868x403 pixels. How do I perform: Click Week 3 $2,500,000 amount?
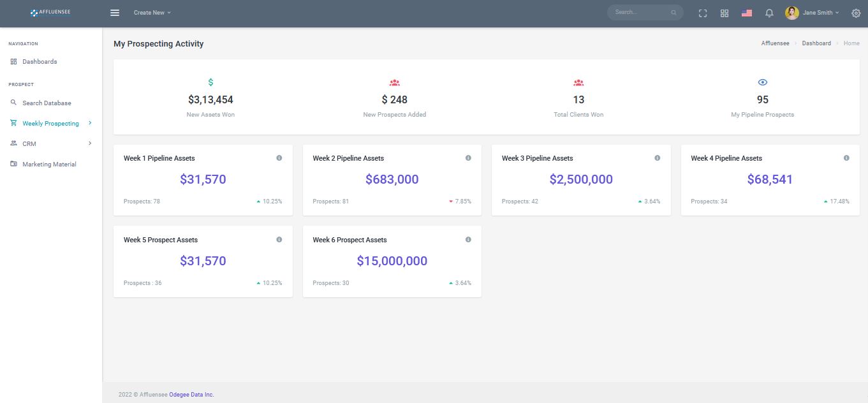(x=581, y=179)
